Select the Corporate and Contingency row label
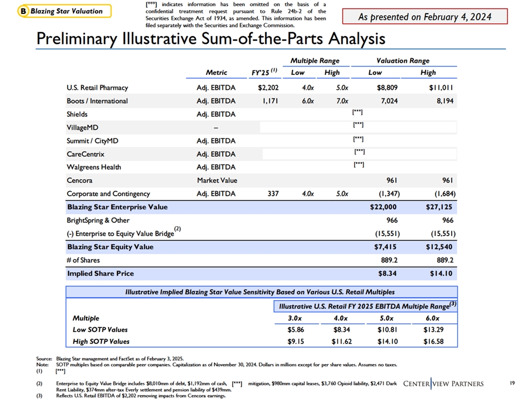Image resolution: width=532 pixels, height=399 pixels. pyautogui.click(x=108, y=193)
